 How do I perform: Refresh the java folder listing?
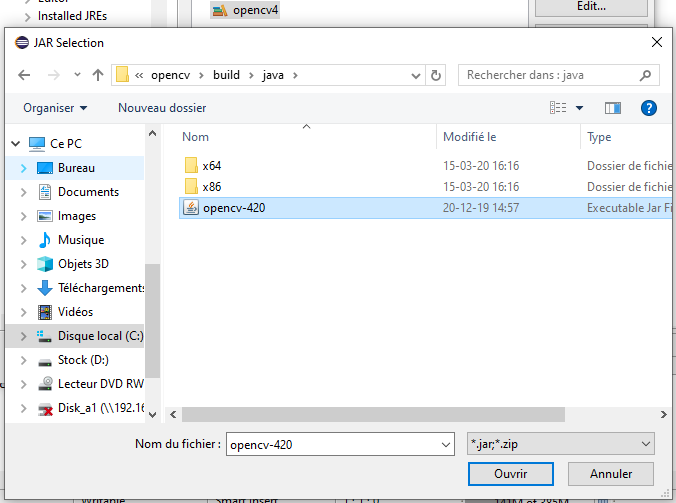click(436, 75)
